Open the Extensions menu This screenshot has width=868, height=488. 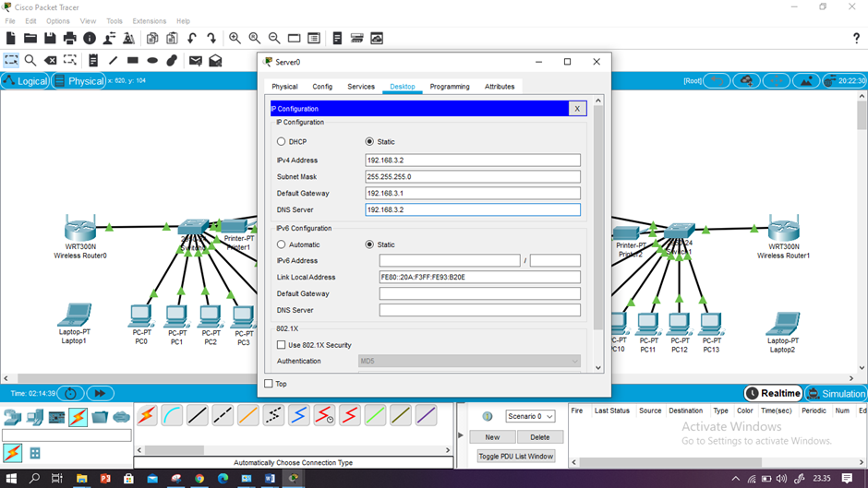(x=149, y=21)
